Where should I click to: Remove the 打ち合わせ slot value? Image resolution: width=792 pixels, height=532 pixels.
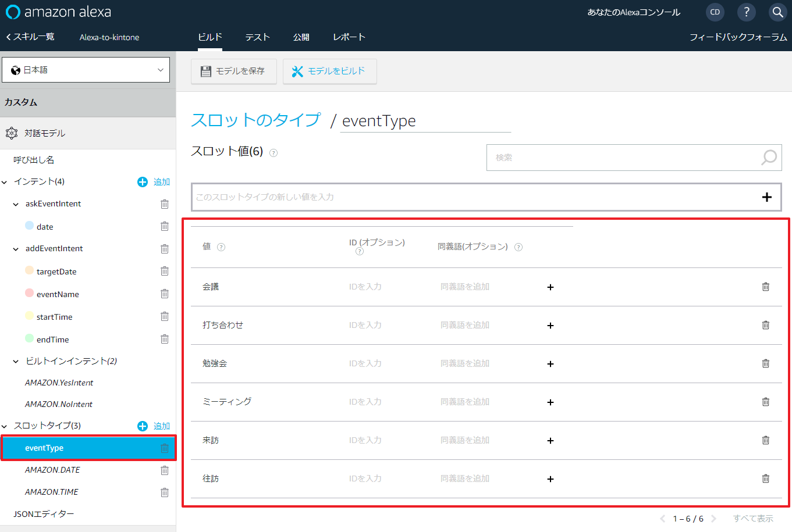tap(766, 325)
